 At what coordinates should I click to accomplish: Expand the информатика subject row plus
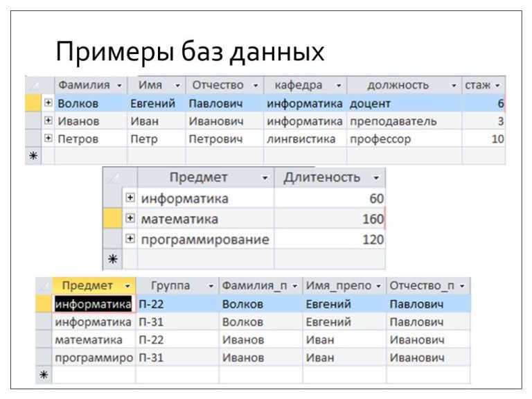pyautogui.click(x=130, y=197)
